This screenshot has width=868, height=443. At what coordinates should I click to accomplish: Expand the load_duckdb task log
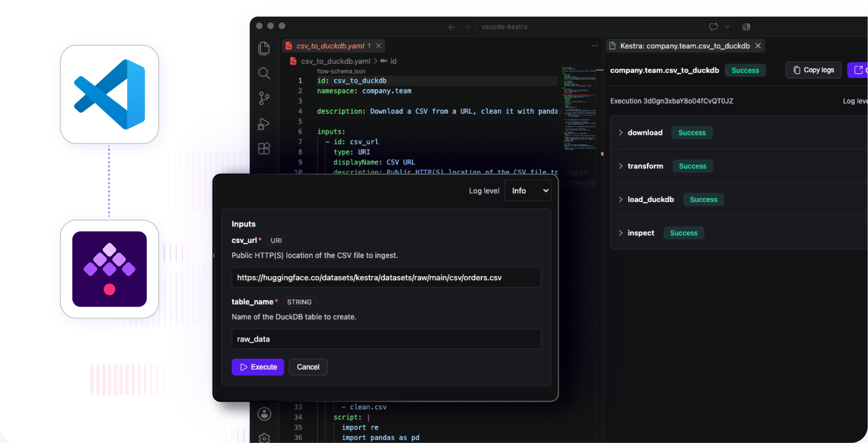621,200
